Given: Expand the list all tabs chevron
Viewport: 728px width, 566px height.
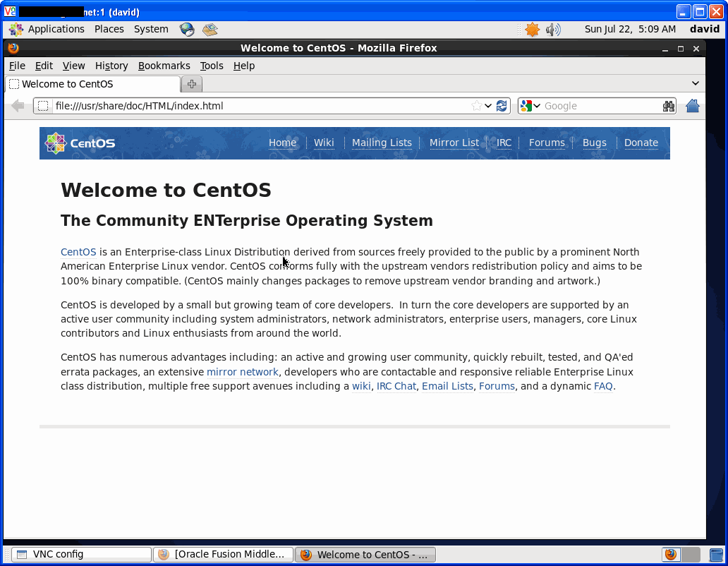Looking at the screenshot, I should pyautogui.click(x=695, y=83).
